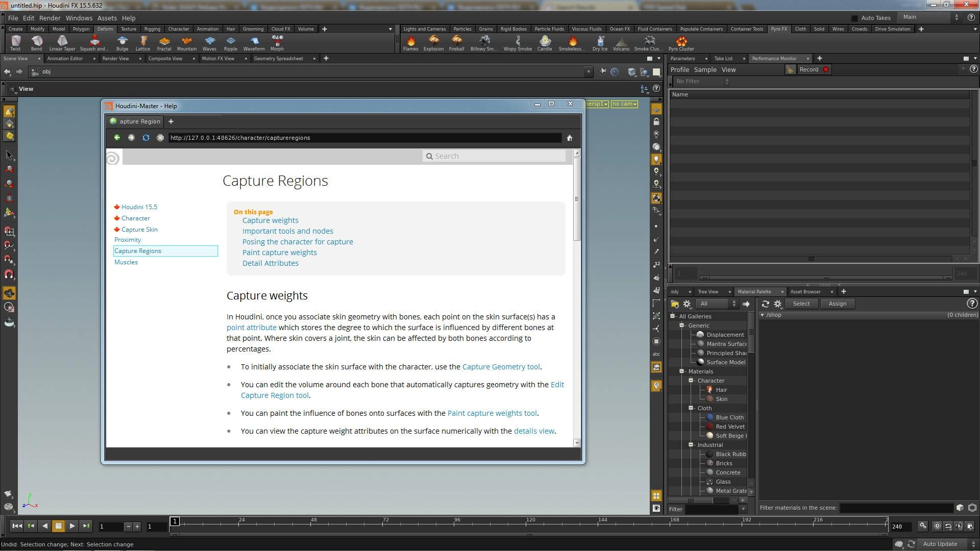Collapse the Cloth materials node
Image resolution: width=980 pixels, height=551 pixels.
tap(691, 408)
